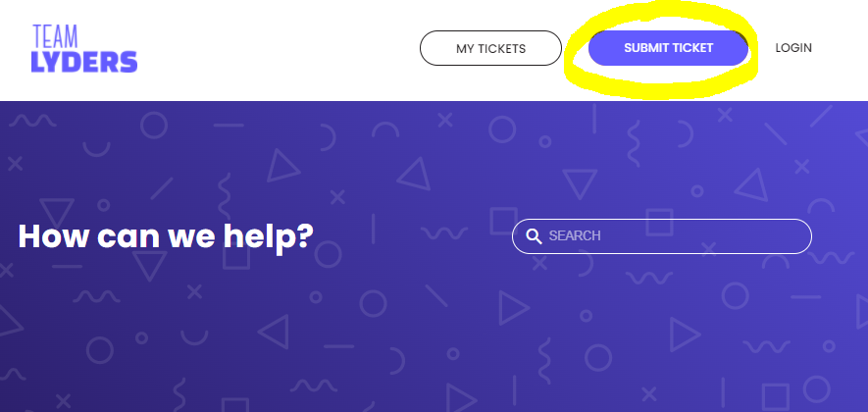The image size is (868, 412).
Task: View existing tickets via My Tickets
Action: coord(491,48)
